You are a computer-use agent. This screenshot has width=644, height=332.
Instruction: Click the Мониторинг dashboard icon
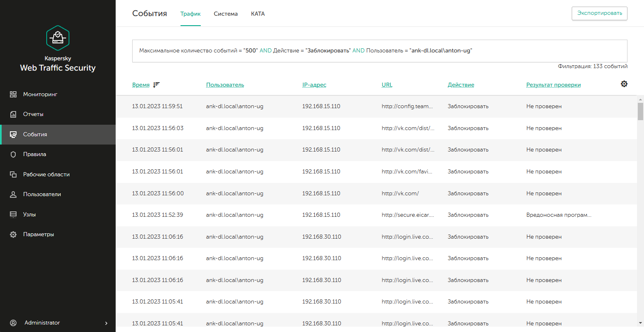[13, 94]
